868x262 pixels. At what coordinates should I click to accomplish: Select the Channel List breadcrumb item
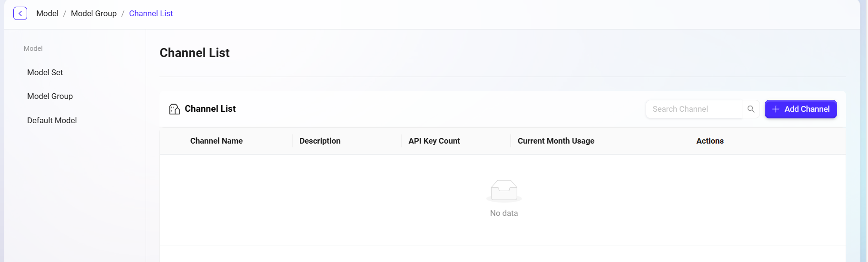(151, 13)
